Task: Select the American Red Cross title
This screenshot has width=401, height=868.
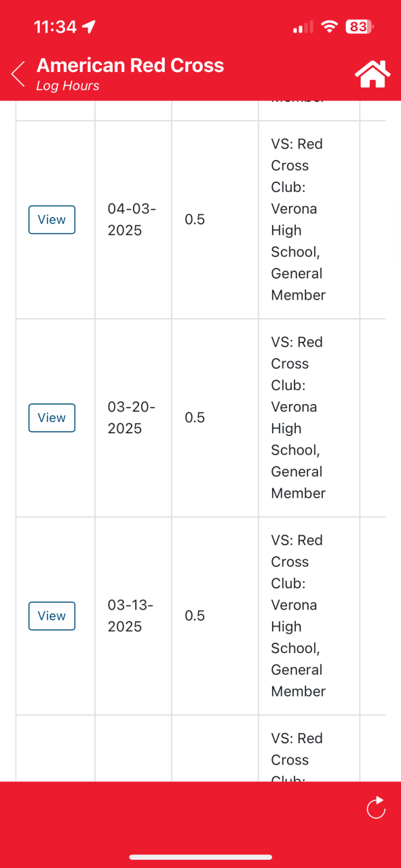Action: [x=130, y=65]
